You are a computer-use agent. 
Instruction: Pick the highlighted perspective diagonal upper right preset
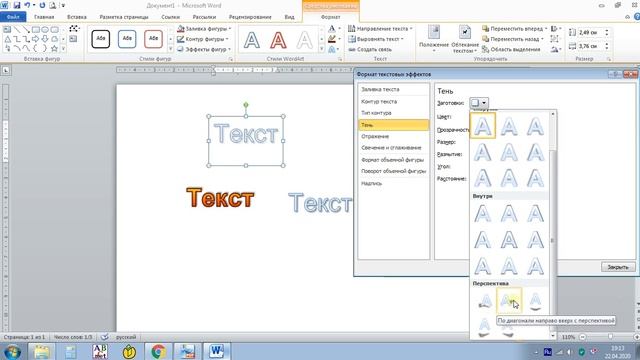click(509, 301)
